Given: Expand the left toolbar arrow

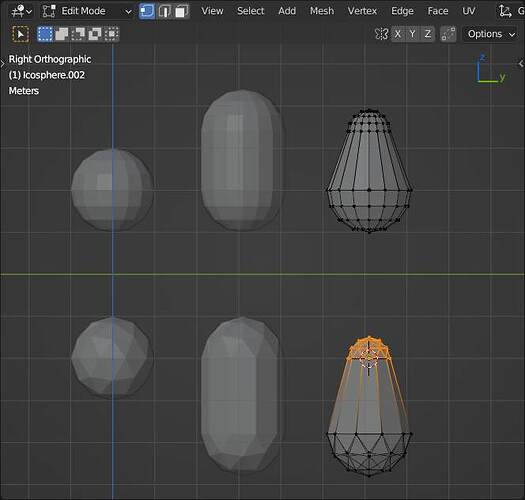Looking at the screenshot, I should pos(3,63).
